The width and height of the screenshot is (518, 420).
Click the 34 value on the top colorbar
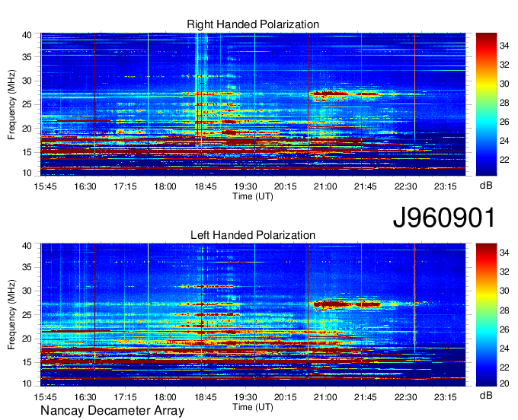click(x=504, y=46)
